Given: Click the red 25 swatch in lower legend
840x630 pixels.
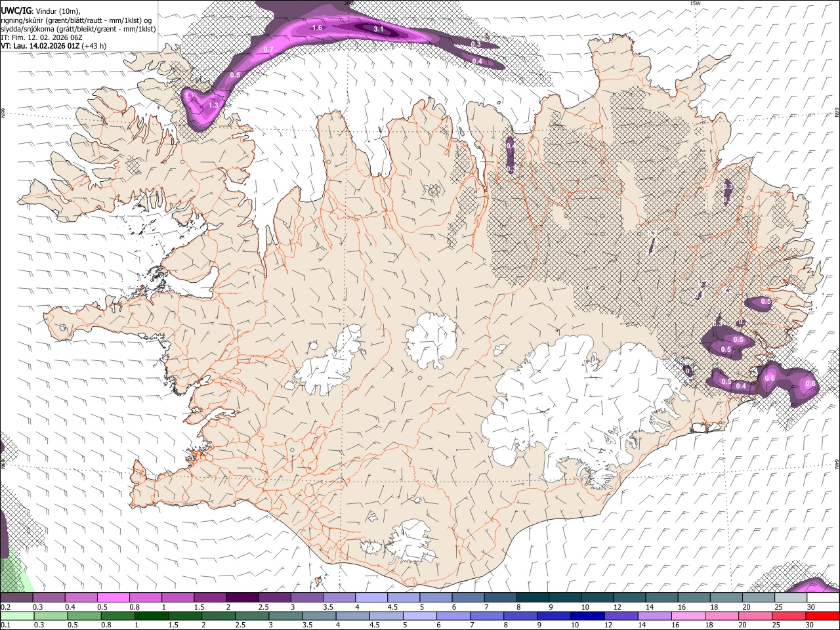Looking at the screenshot, I should [x=789, y=616].
